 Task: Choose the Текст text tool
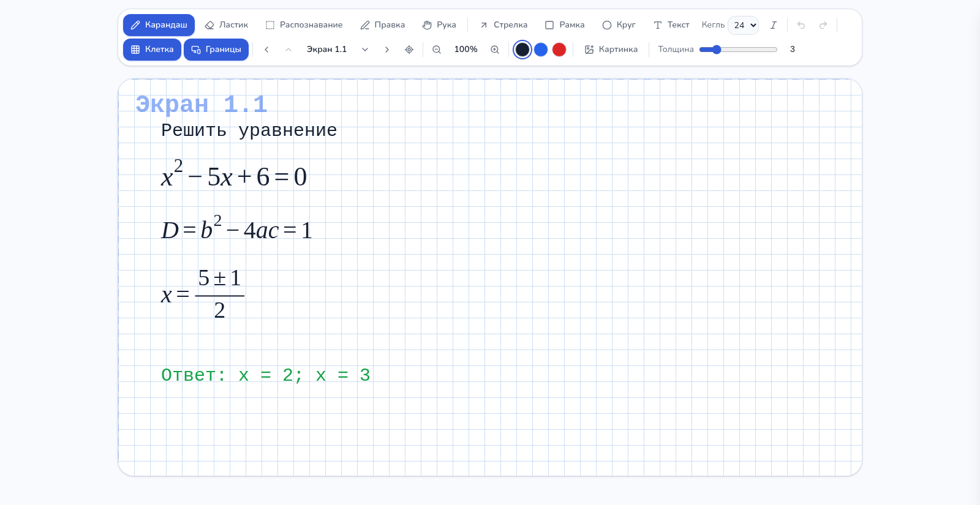(x=671, y=25)
